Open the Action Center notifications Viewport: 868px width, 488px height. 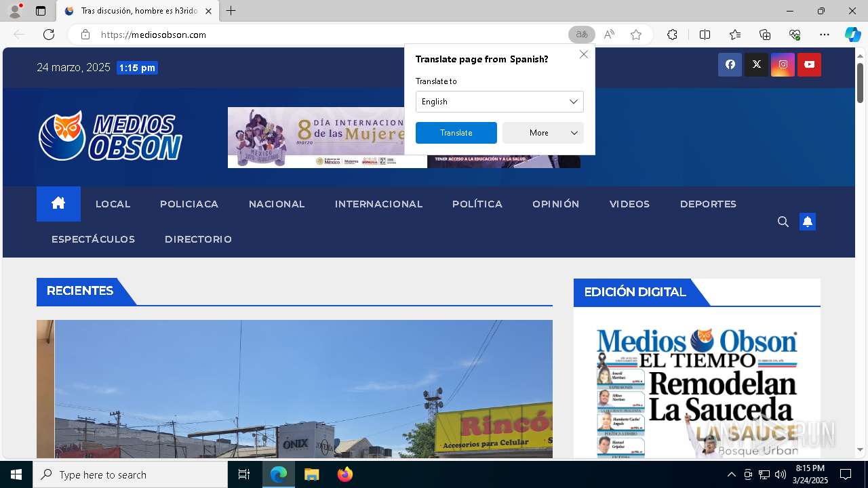[x=846, y=474]
